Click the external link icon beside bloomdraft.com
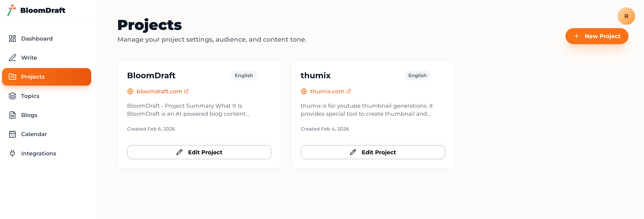The height and width of the screenshot is (219, 644). [186, 91]
